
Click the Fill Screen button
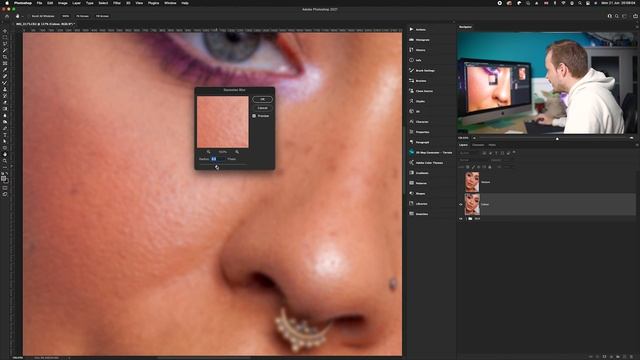(x=102, y=16)
